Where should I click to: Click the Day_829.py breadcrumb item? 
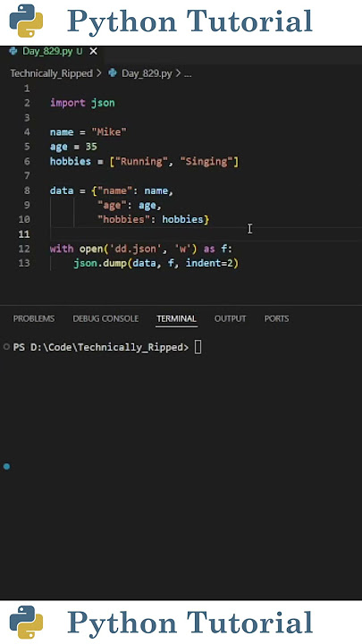(x=147, y=73)
